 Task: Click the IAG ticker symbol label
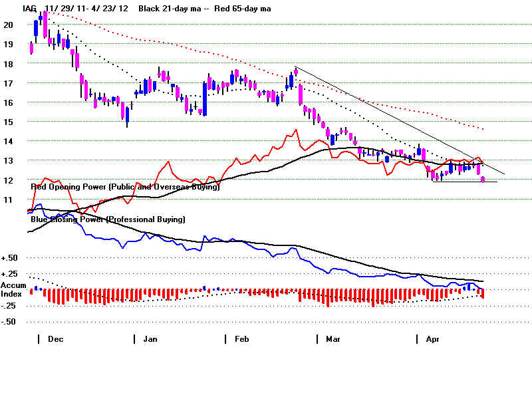29,9
